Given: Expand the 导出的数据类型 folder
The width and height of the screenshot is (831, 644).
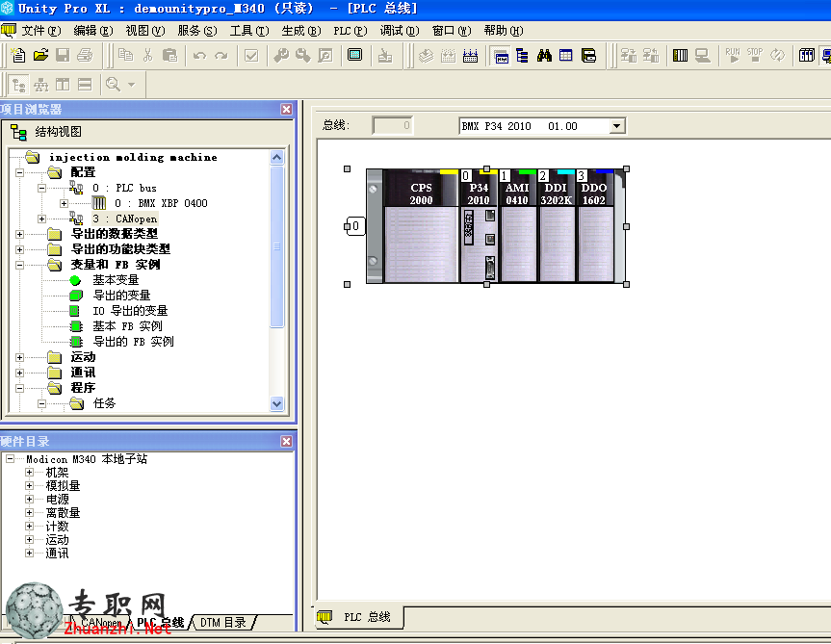Looking at the screenshot, I should (19, 234).
